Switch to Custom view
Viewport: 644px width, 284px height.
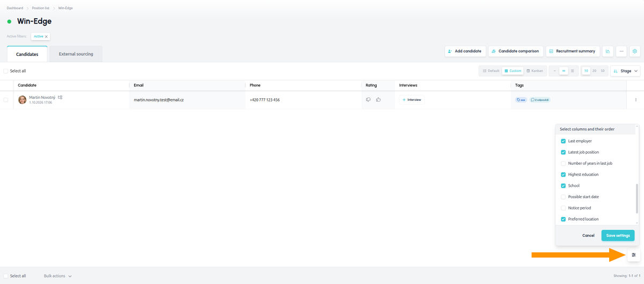point(513,71)
